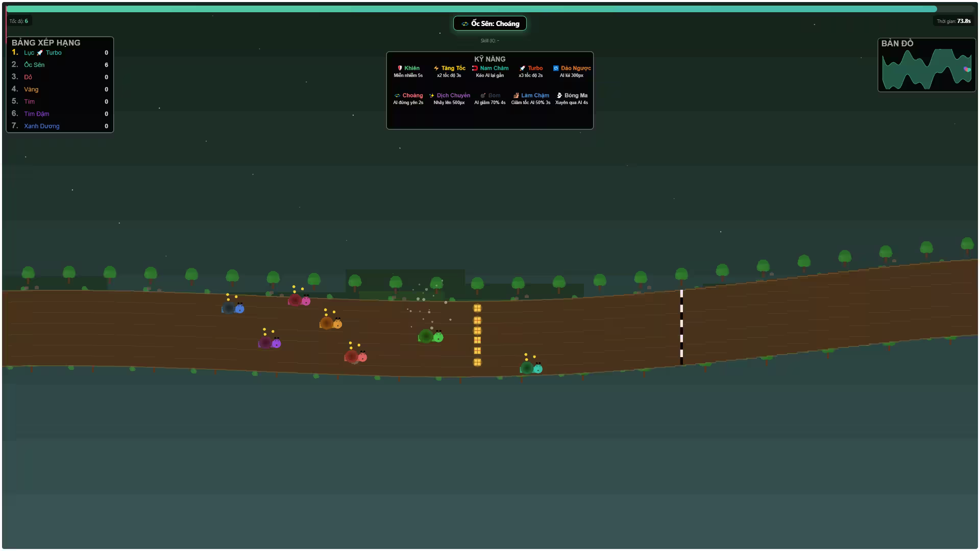Click the Thời gian timer display
Image resolution: width=980 pixels, height=551 pixels.
click(x=953, y=21)
